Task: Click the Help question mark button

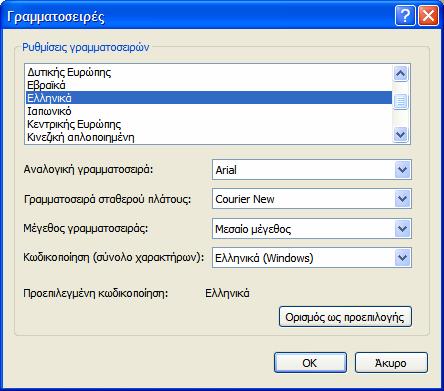Action: [x=405, y=15]
